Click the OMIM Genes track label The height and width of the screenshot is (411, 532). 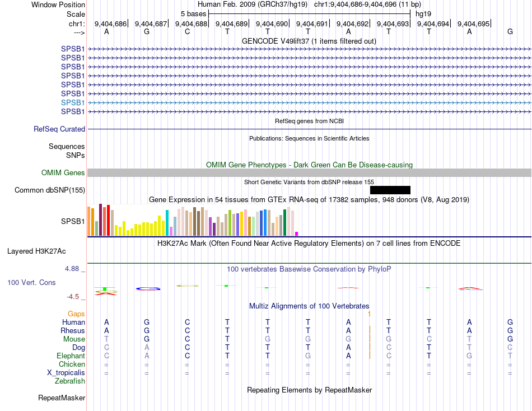click(x=63, y=173)
